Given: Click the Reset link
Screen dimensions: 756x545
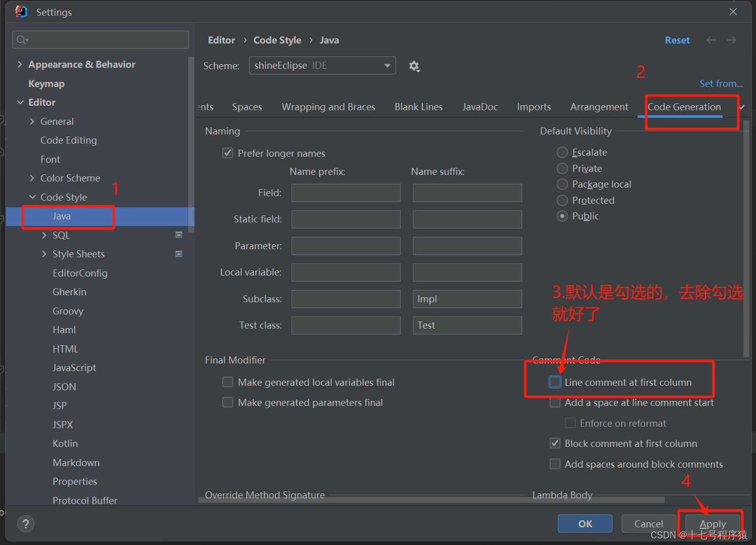Looking at the screenshot, I should click(x=677, y=40).
